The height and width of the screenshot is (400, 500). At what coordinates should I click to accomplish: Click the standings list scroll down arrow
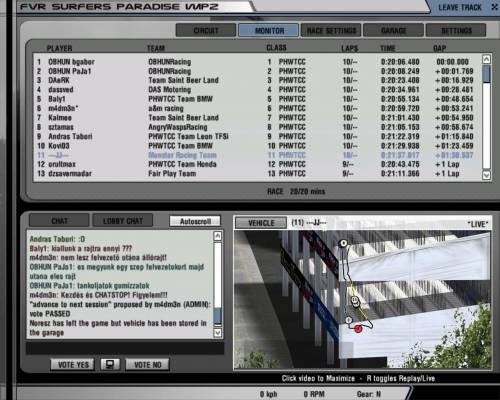[x=486, y=175]
